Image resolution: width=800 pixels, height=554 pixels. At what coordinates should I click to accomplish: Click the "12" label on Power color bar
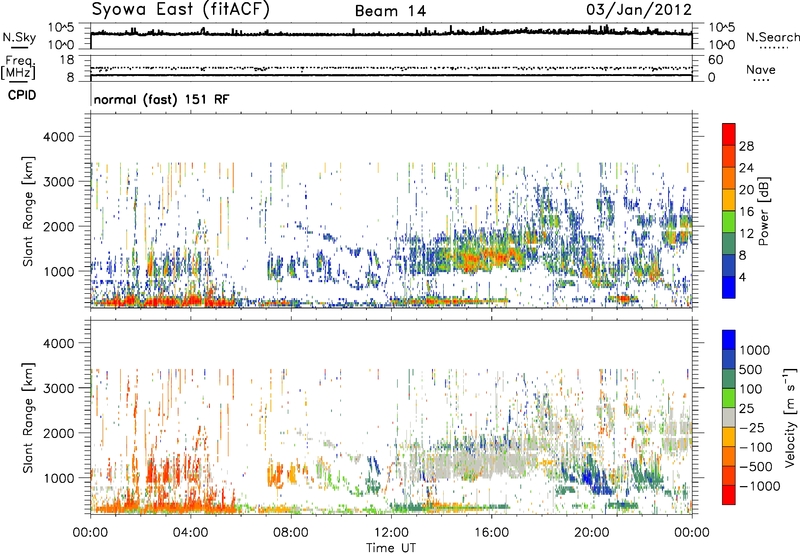746,234
